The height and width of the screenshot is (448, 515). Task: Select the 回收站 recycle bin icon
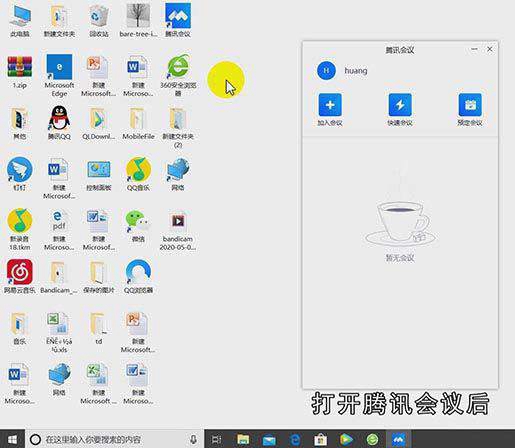tap(99, 20)
